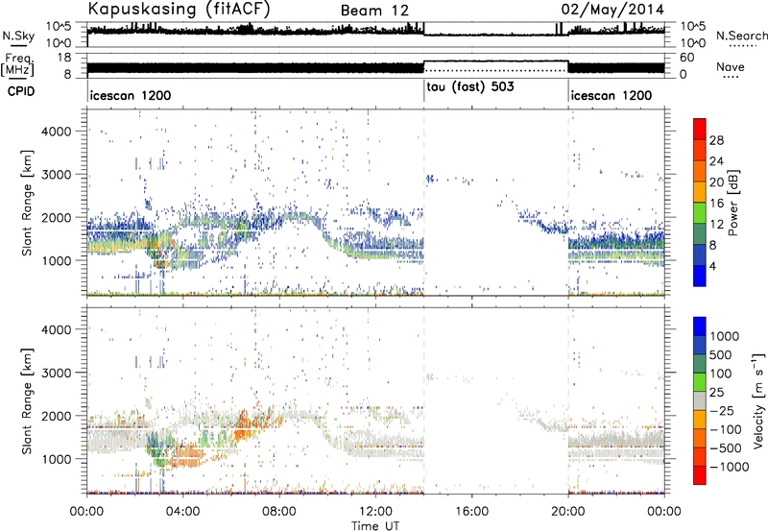Click the "Velocity [m s⁻¹]" colorbar title
Screen dimensions: 768x532
coord(758,400)
